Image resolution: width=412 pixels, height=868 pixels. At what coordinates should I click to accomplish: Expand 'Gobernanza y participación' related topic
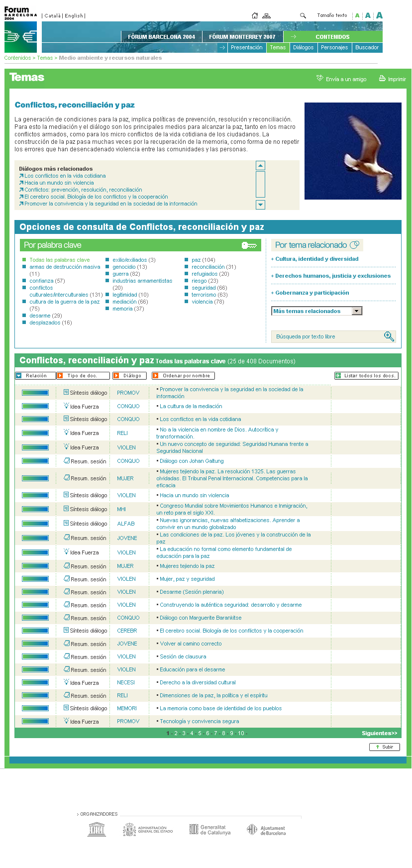[311, 293]
